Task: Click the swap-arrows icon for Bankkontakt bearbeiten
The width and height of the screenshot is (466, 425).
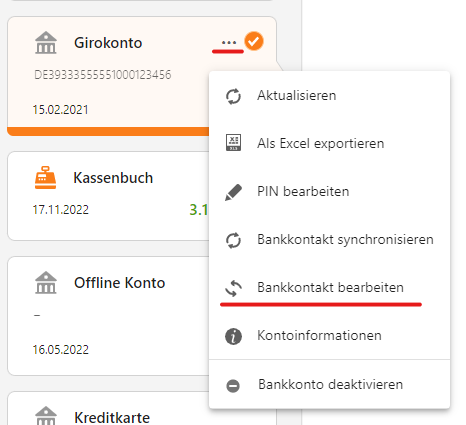Action: tap(233, 288)
